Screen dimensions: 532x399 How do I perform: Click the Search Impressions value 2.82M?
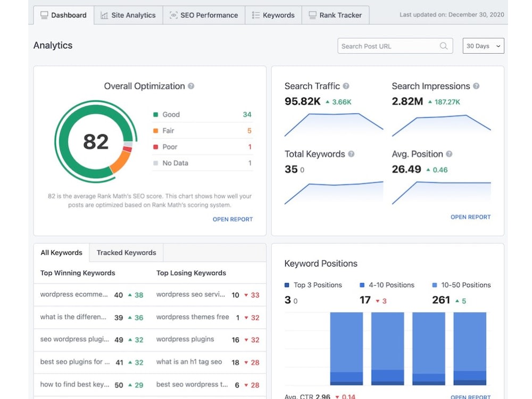[x=408, y=102]
